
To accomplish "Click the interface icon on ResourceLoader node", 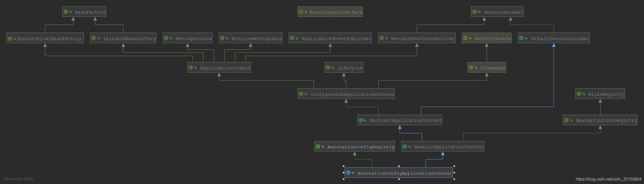I will pos(475,12).
